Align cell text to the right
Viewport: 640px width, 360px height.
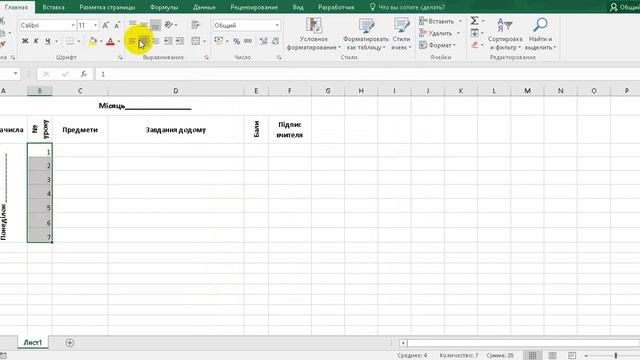point(155,41)
